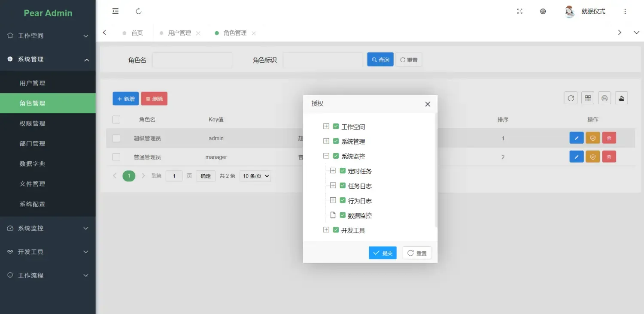This screenshot has height=314, width=644.
Task: Click inside the 角色名 input field
Action: [192, 60]
